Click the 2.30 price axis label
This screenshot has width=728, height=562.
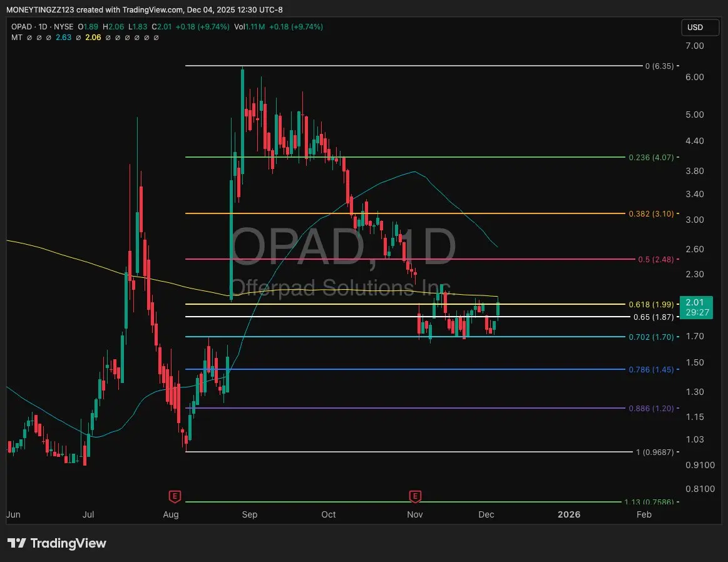695,274
